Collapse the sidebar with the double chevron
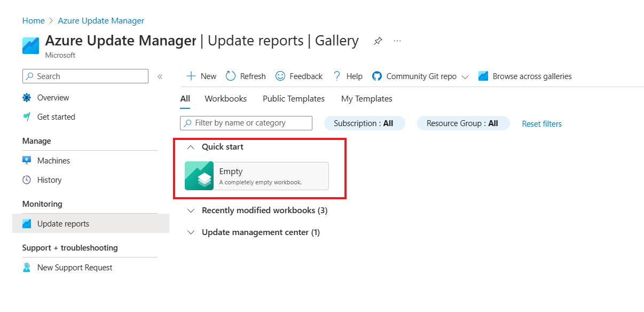Image resolution: width=644 pixels, height=312 pixels. (160, 76)
